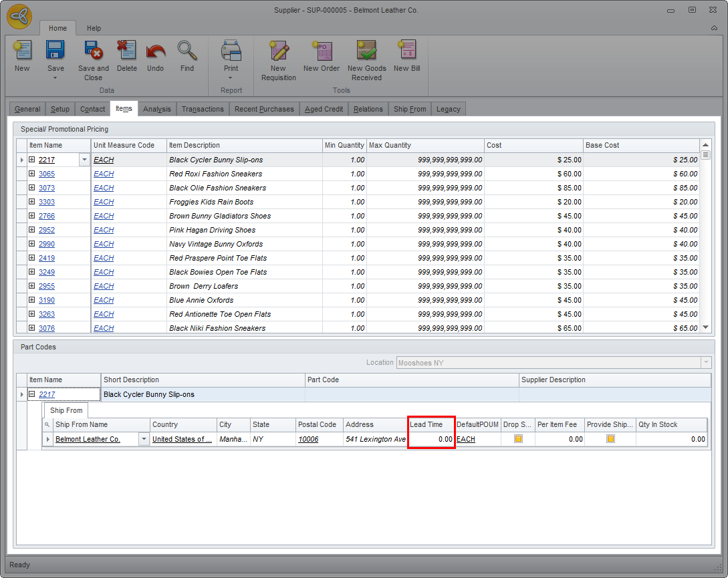Open Find with magnifying glass icon
The height and width of the screenshot is (578, 728).
pos(187,51)
